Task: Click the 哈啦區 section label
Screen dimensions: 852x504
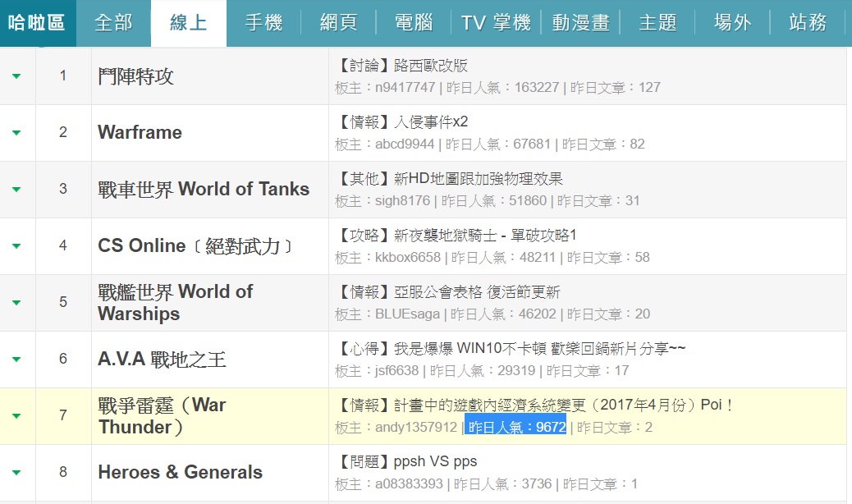Action: coord(37,23)
